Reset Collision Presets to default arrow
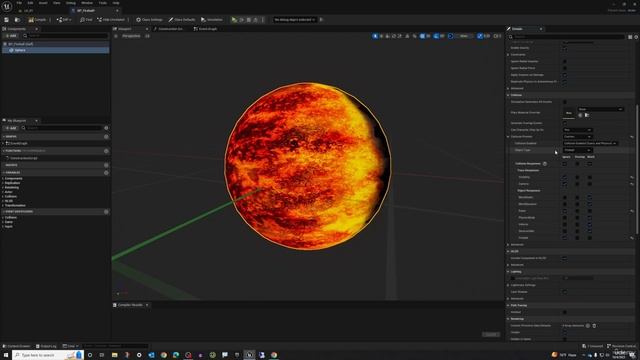This screenshot has width=640, height=360. click(x=632, y=137)
